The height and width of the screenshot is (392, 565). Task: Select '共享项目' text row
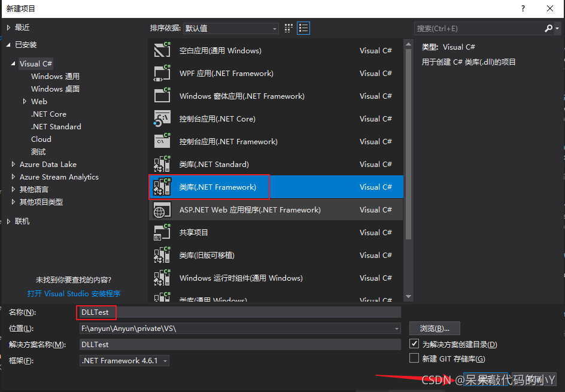(193, 232)
